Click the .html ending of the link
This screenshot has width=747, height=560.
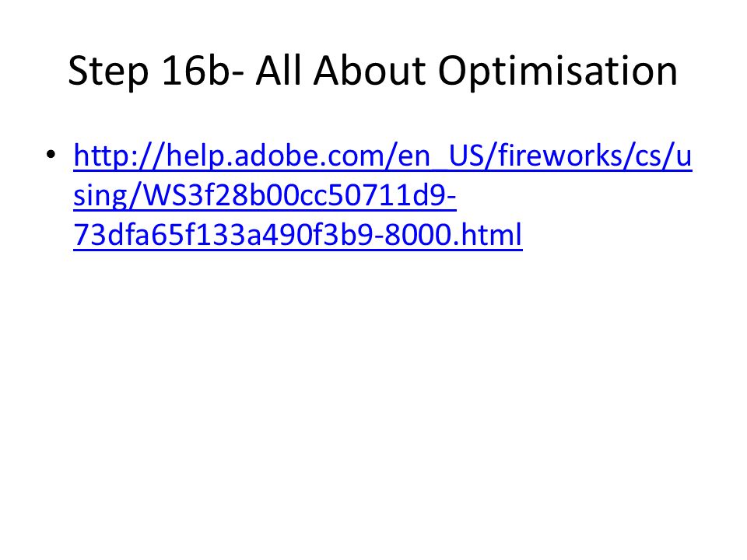pos(487,235)
